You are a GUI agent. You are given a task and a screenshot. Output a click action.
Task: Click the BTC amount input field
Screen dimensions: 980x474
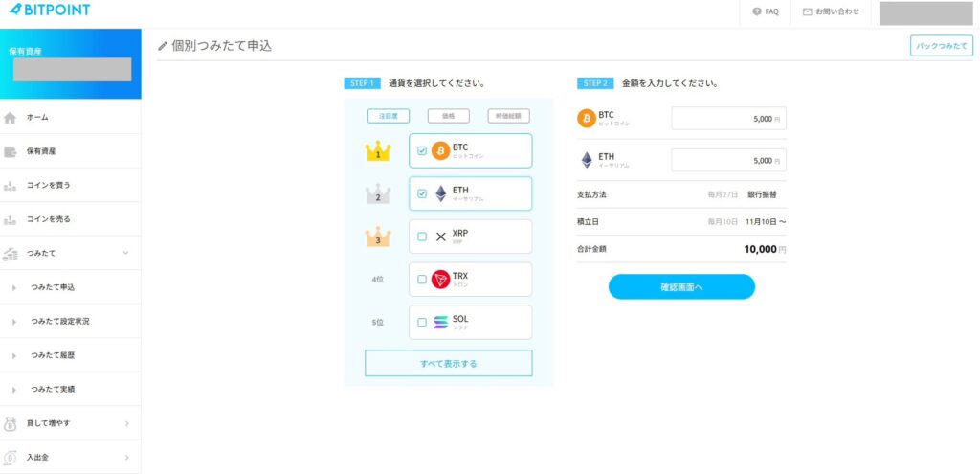[x=728, y=119]
